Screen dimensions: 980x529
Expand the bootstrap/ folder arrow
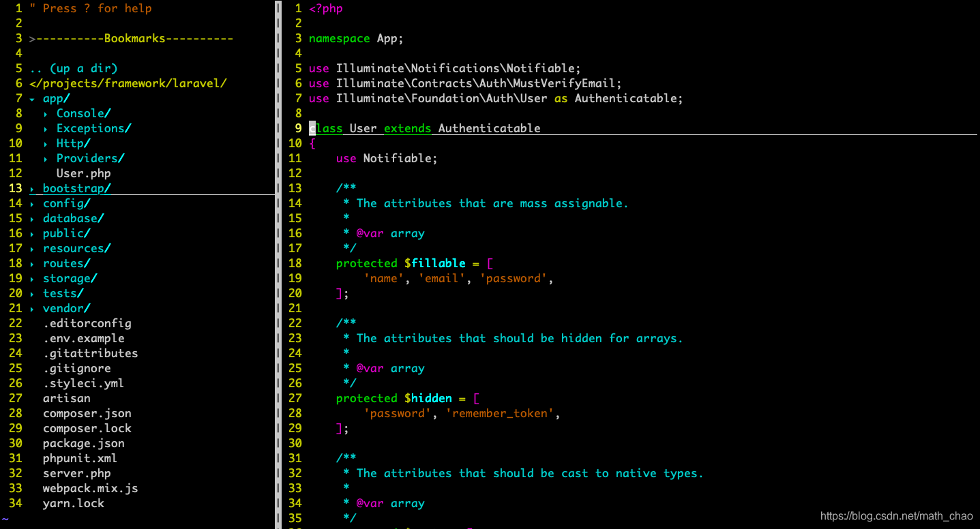[x=32, y=189]
